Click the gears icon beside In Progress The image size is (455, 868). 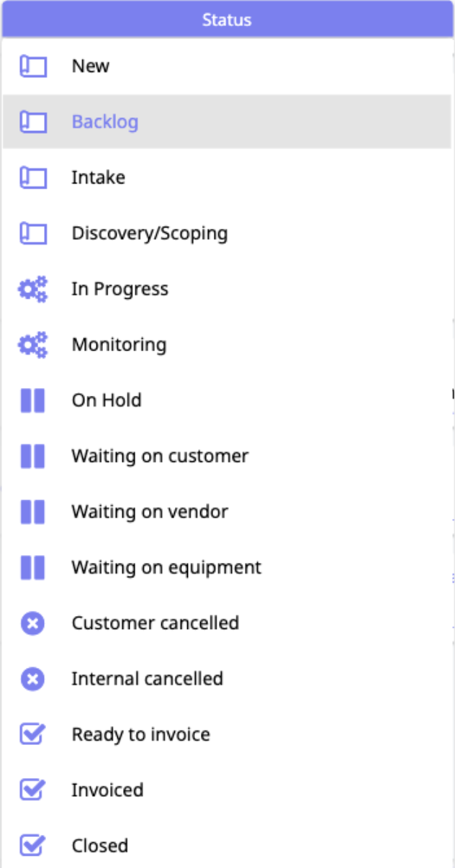(x=32, y=289)
